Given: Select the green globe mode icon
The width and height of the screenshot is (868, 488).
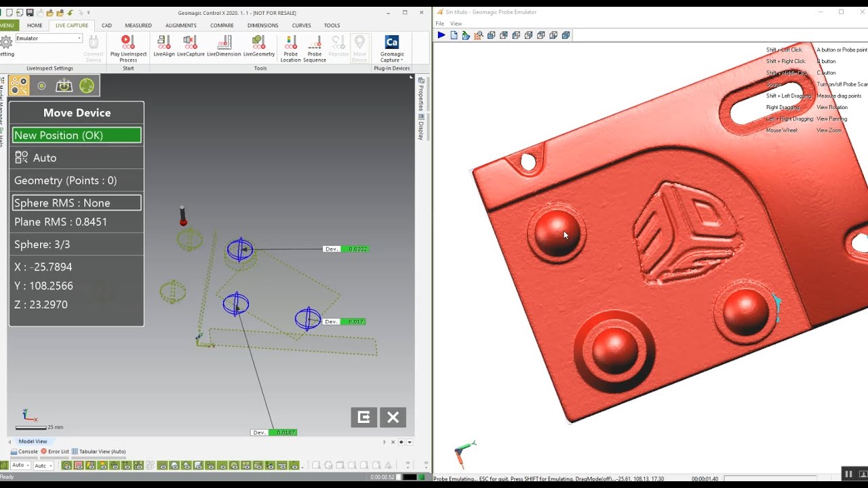Looking at the screenshot, I should (x=87, y=85).
